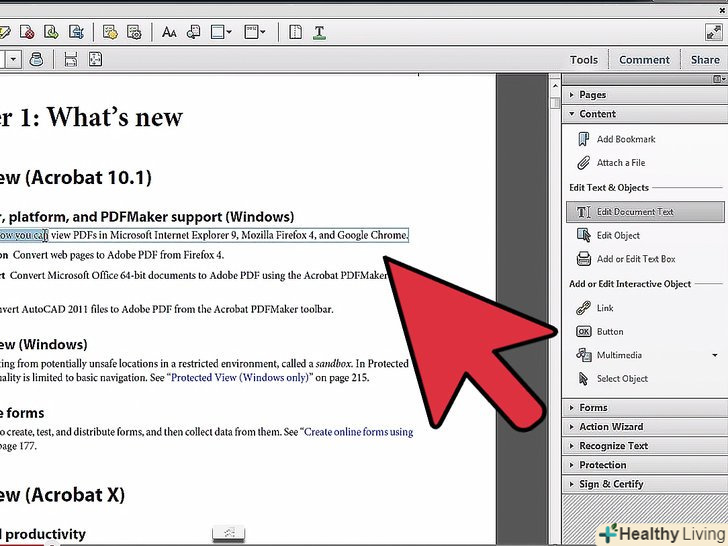Screen dimensions: 728x546
Task: Click the vertical scrollbar thumb
Action: tap(555, 102)
